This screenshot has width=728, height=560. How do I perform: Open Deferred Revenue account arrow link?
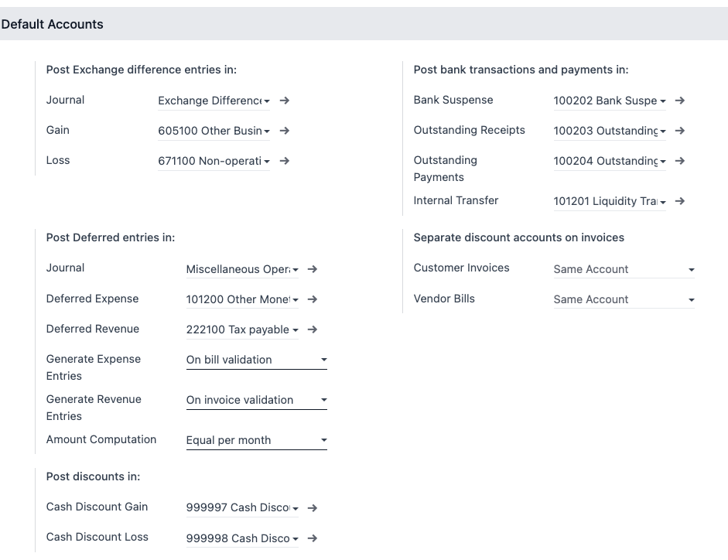pyautogui.click(x=313, y=330)
